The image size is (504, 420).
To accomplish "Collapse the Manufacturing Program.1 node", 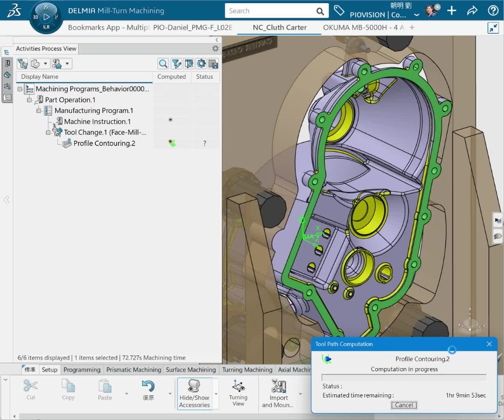I will coord(39,111).
